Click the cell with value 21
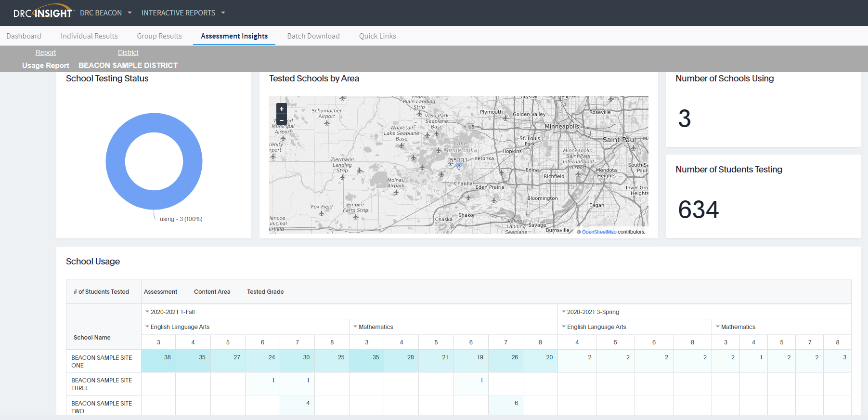The image size is (868, 420). pos(436,361)
